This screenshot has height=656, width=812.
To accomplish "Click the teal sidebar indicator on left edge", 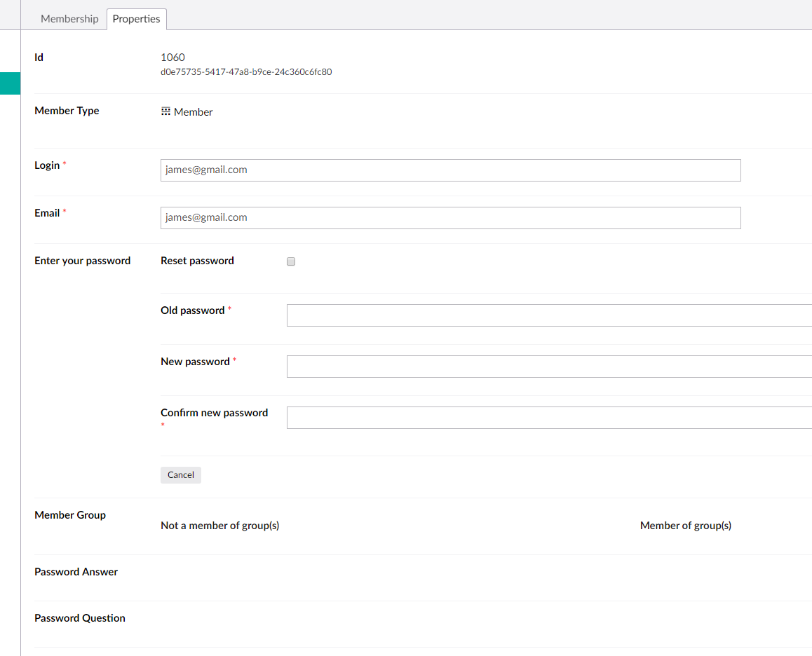I will [x=10, y=83].
